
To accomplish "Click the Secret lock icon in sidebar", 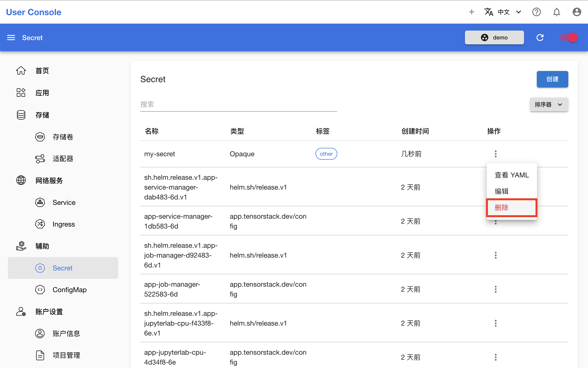I will coord(40,268).
